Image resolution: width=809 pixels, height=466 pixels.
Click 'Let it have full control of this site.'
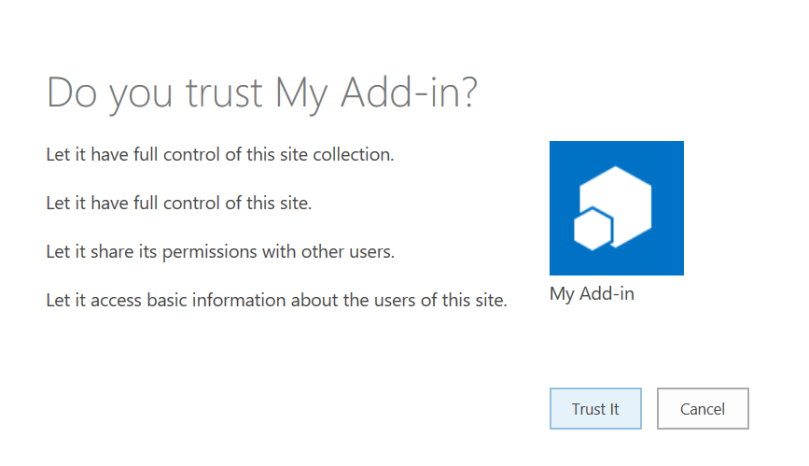coord(179,203)
